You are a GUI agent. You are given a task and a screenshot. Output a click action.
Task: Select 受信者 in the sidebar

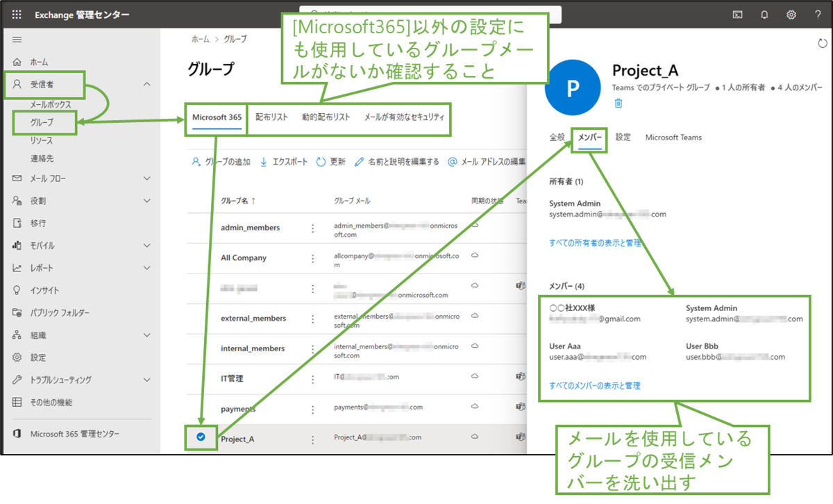(x=42, y=84)
